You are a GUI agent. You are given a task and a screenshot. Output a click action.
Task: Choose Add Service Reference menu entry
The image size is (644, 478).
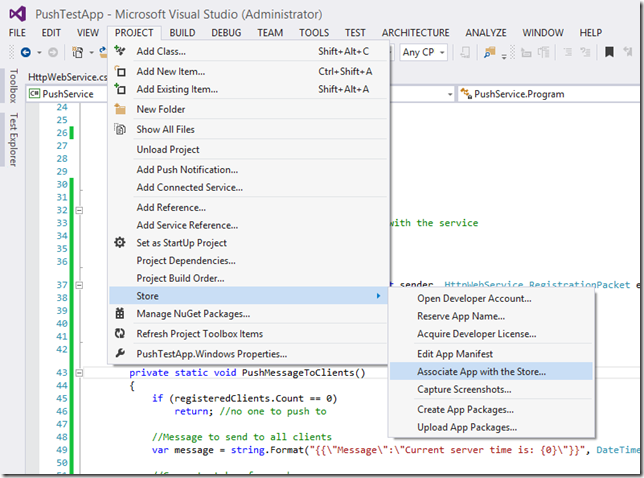(248, 225)
